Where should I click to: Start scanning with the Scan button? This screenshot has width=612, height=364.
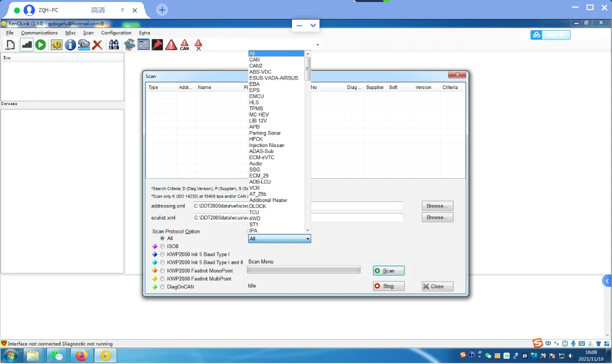388,270
